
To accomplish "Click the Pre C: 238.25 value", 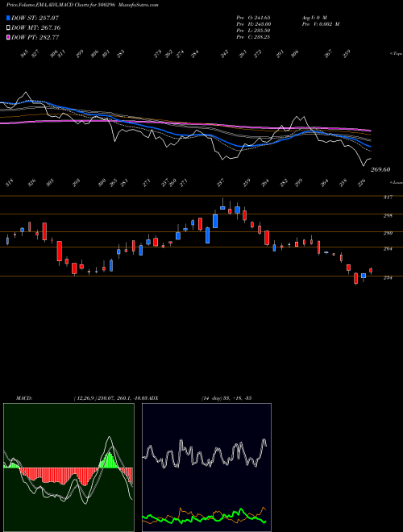I will point(253,37).
